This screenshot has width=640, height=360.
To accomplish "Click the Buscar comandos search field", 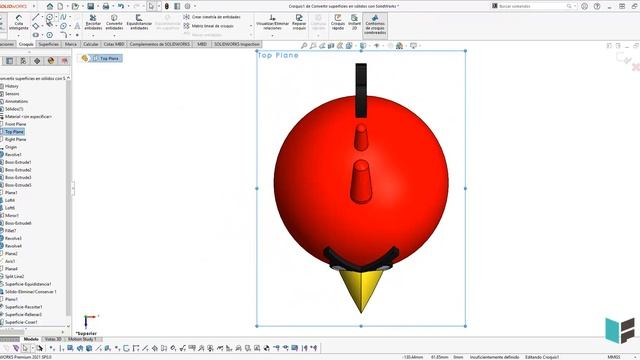I will click(533, 6).
